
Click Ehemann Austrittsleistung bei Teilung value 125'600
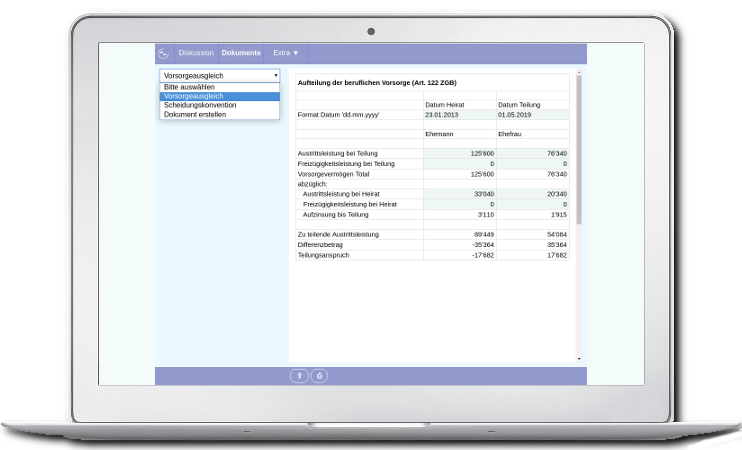459,153
